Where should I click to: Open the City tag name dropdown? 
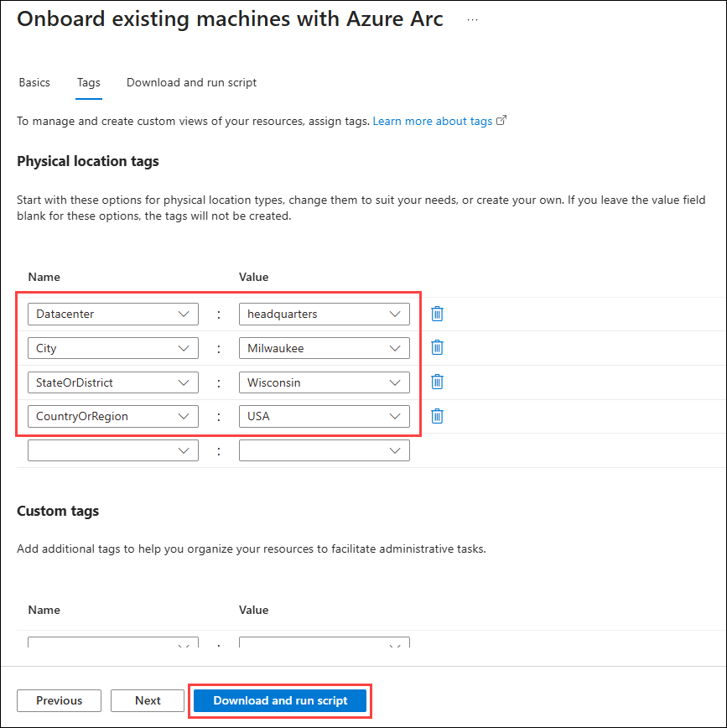pos(184,347)
